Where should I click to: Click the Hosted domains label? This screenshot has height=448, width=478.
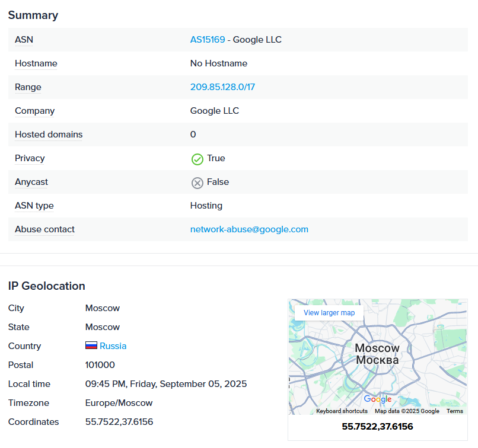[49, 135]
